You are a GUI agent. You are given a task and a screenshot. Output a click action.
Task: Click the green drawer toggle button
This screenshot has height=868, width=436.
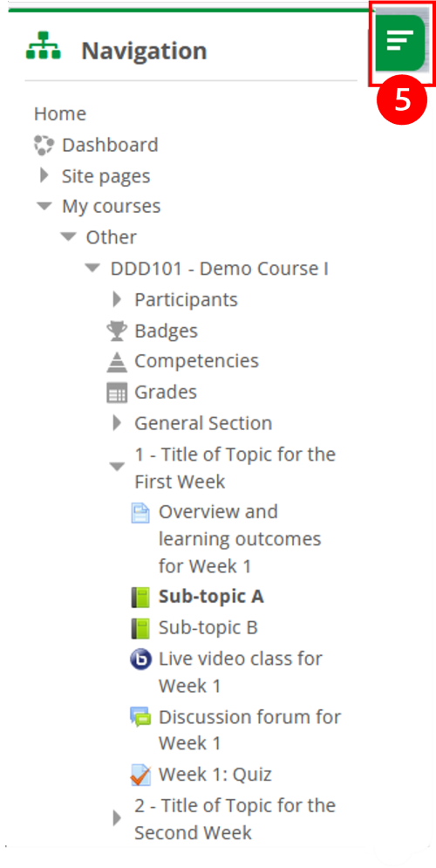pyautogui.click(x=400, y=42)
